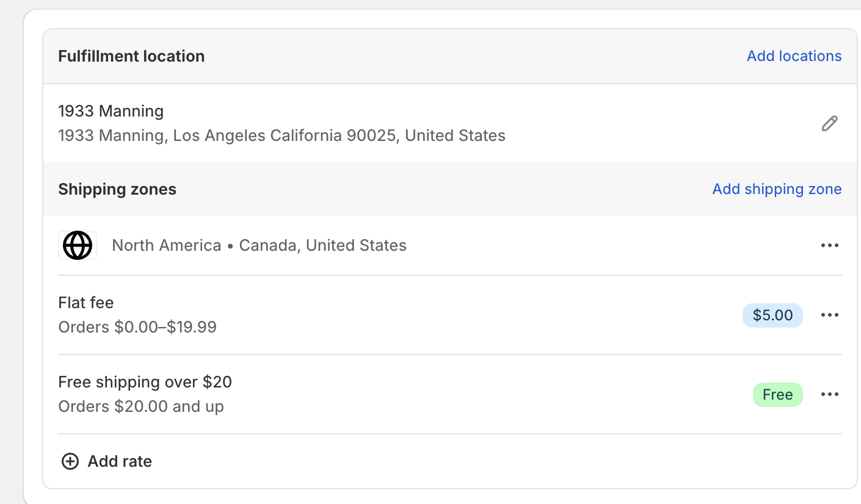Select the Free shipping over $20 rate name

coord(145,382)
